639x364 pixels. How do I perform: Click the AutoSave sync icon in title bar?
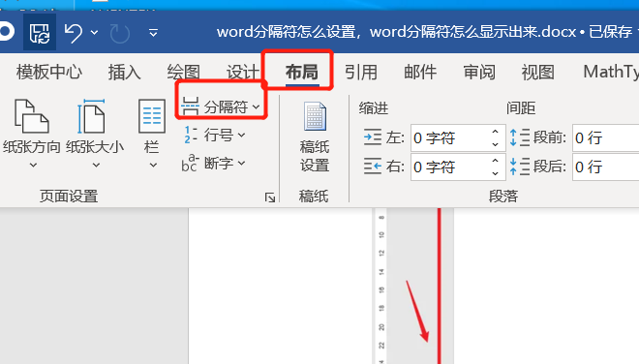click(40, 33)
